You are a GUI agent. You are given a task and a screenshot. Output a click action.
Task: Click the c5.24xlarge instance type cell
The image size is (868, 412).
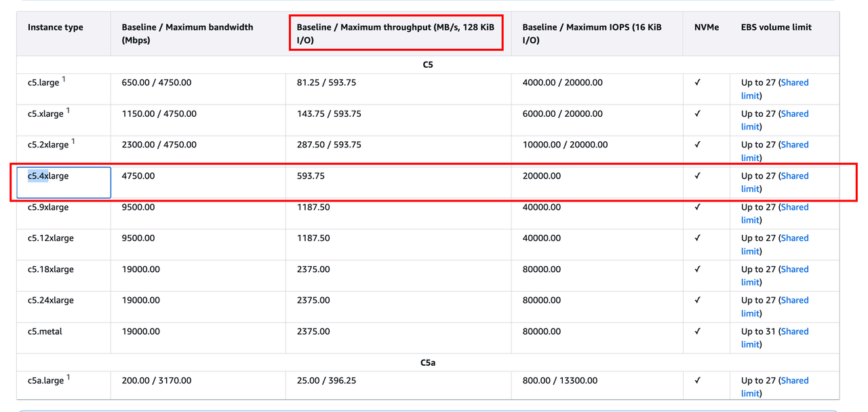point(64,307)
